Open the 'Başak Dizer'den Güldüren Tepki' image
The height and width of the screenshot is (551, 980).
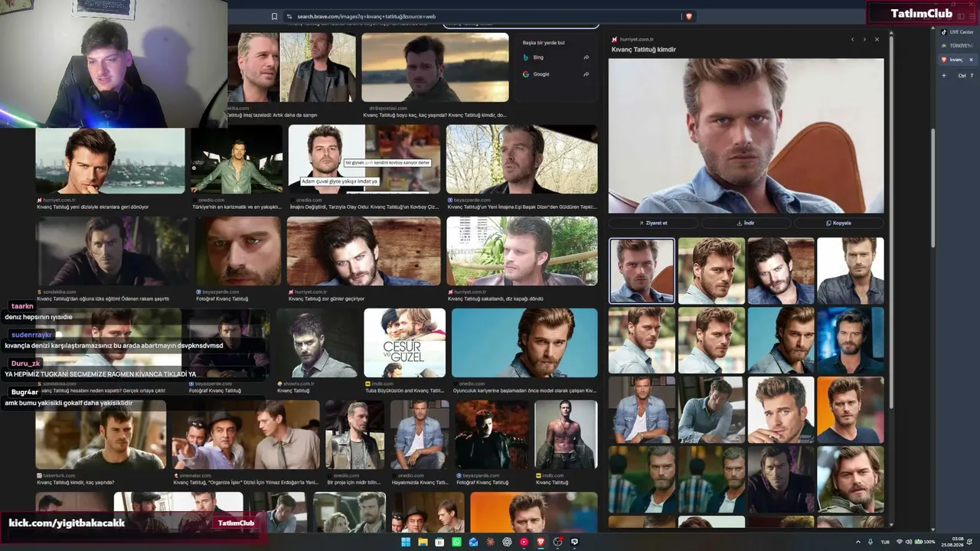522,159
